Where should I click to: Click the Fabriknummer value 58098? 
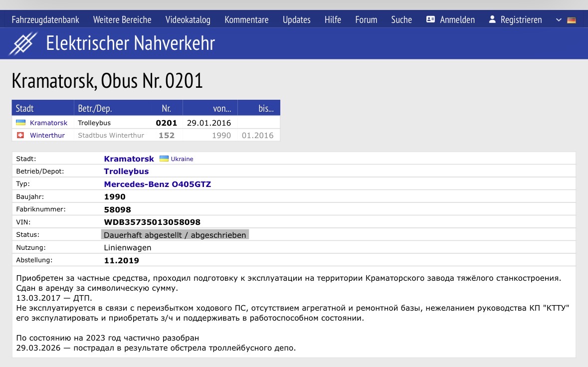pos(117,209)
